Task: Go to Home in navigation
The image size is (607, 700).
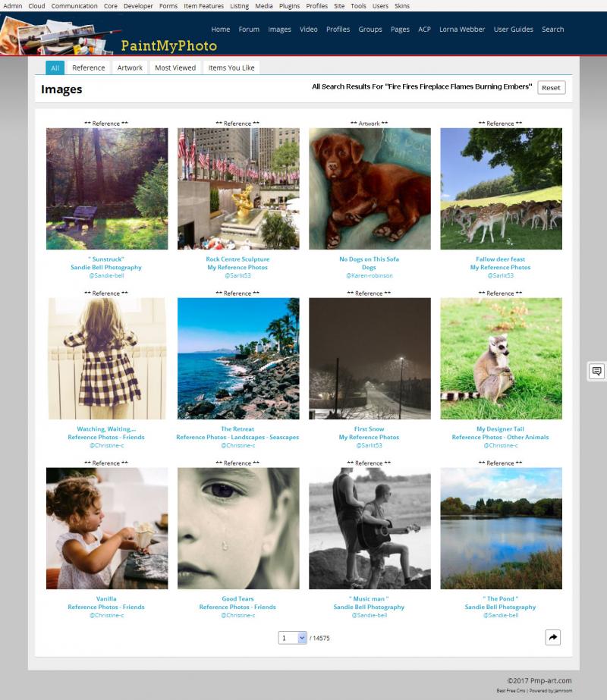Action: [x=220, y=29]
